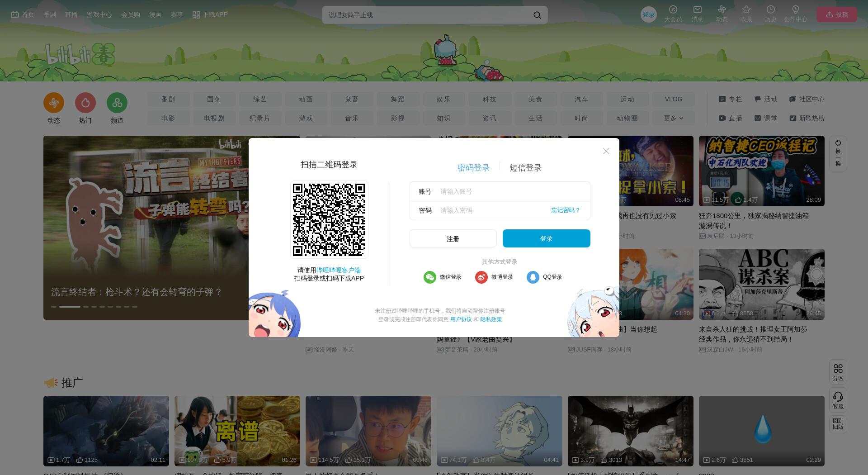The width and height of the screenshot is (868, 475).
Task: Click the 哔哩哔哩客户端 link
Action: [339, 270]
